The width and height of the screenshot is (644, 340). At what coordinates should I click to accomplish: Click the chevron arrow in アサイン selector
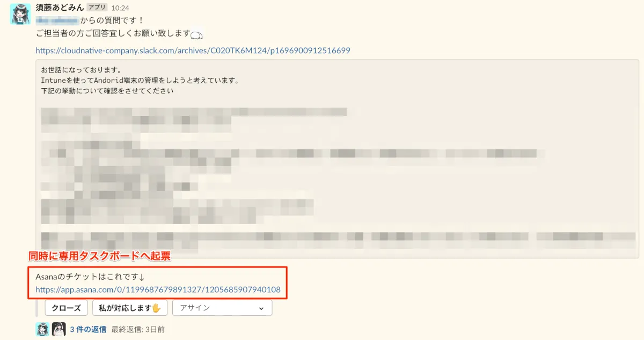point(261,308)
